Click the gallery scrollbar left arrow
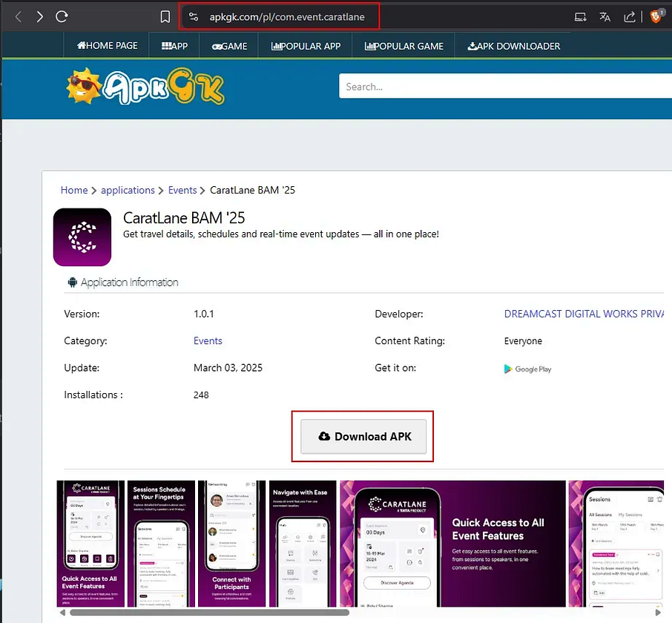This screenshot has width=672, height=623. tap(62, 613)
